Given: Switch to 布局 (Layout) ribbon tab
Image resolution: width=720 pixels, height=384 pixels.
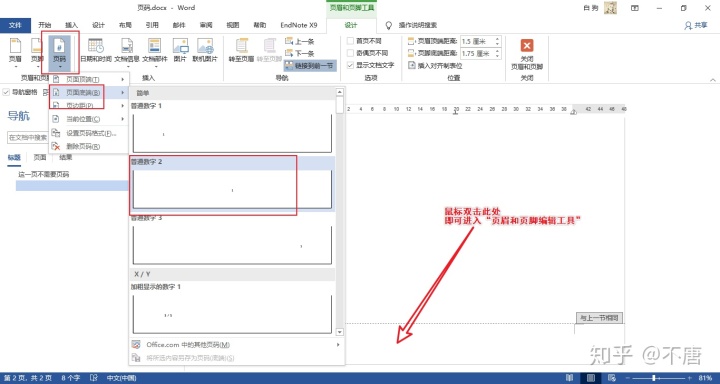Looking at the screenshot, I should pyautogui.click(x=125, y=25).
